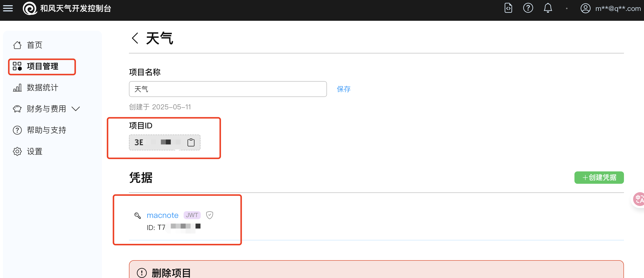Open 项目管理 in the sidebar
This screenshot has width=644, height=278.
click(x=43, y=67)
